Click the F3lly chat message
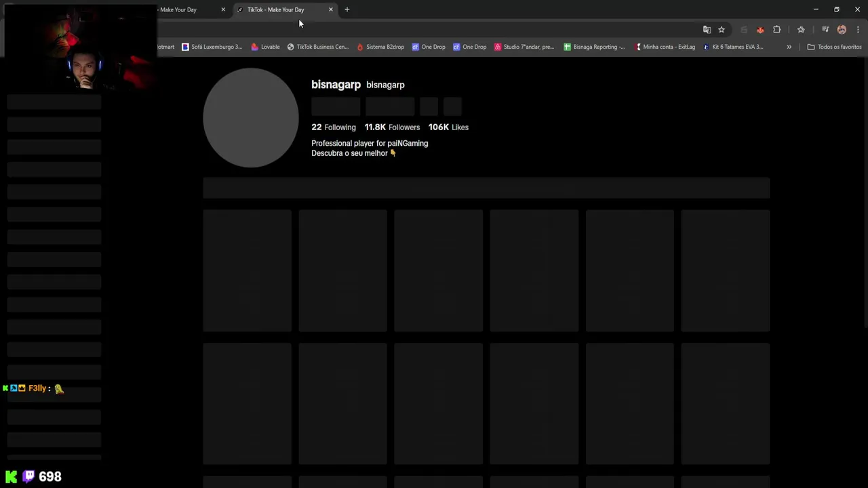 (33, 388)
